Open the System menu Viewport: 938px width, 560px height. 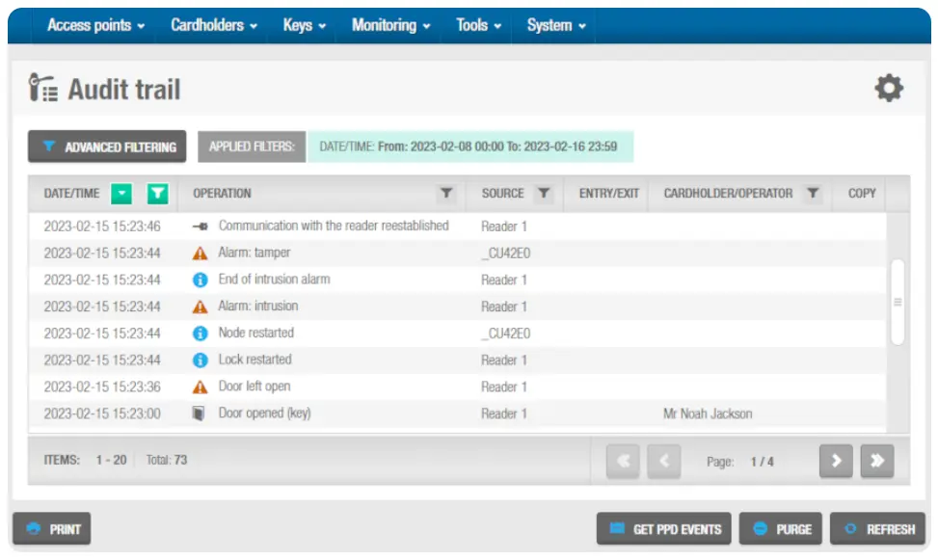[x=556, y=26]
